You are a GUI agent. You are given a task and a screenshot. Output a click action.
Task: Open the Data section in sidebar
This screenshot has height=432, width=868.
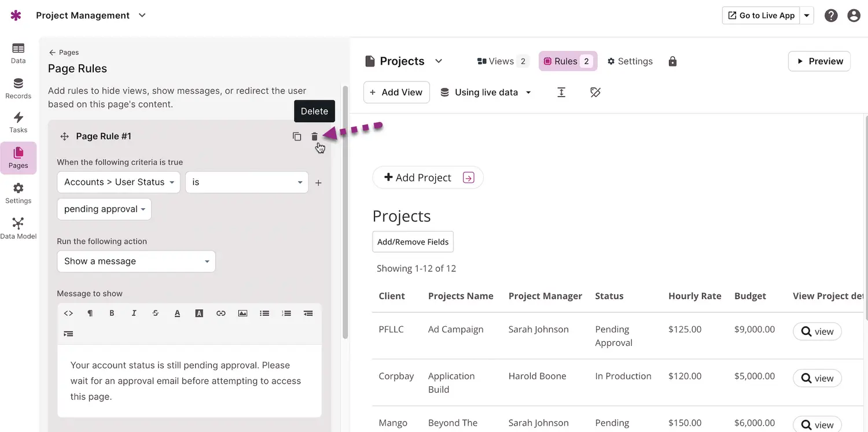coord(19,53)
